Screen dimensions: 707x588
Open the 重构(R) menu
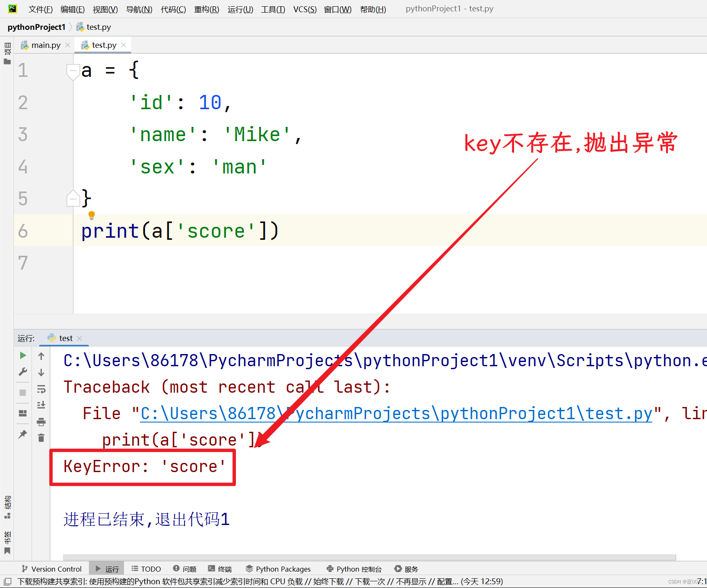206,9
